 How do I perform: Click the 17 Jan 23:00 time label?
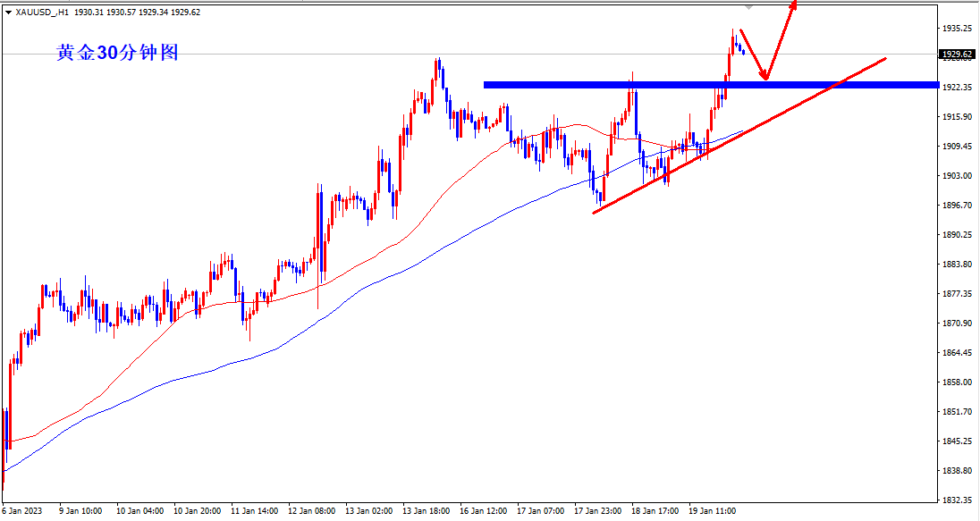coord(598,511)
